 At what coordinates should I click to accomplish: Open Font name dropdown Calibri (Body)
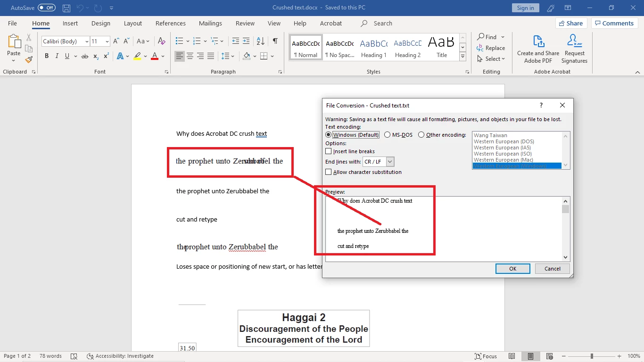click(x=87, y=41)
